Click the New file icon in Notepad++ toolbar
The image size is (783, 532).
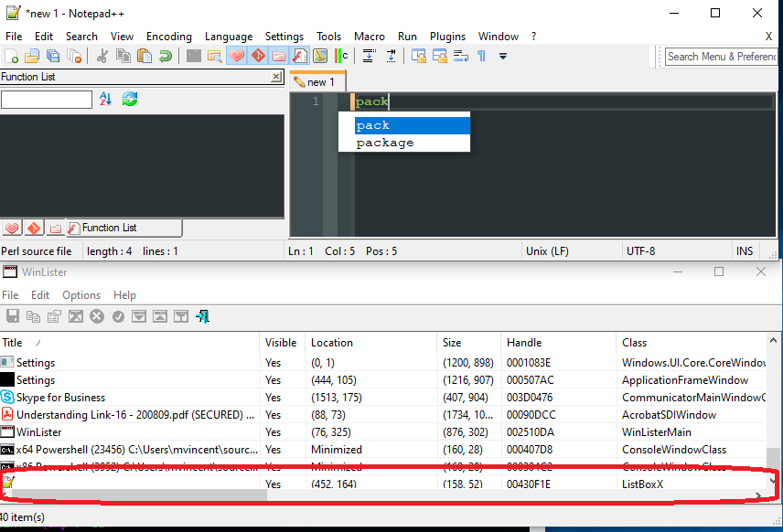coord(12,57)
